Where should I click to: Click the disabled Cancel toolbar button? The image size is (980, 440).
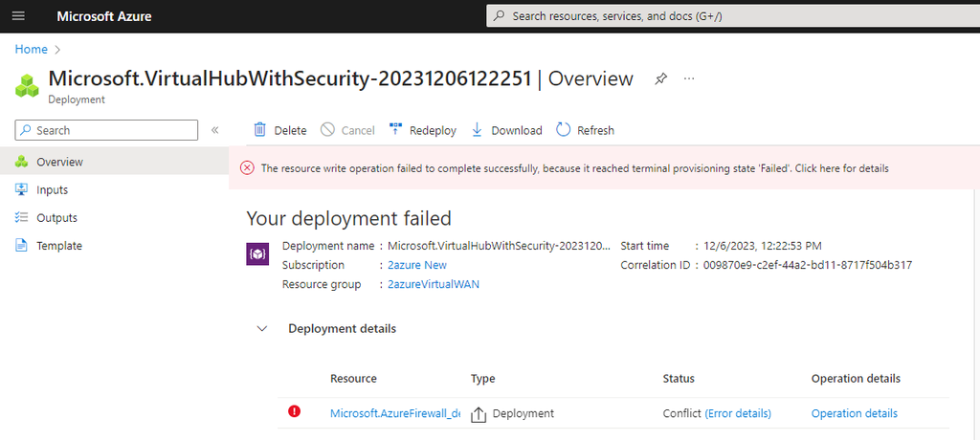click(x=347, y=130)
